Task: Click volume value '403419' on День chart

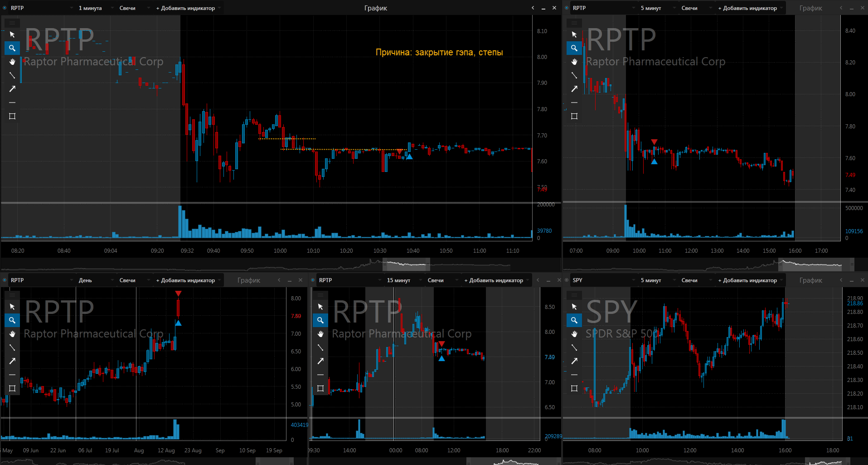Action: 299,425
